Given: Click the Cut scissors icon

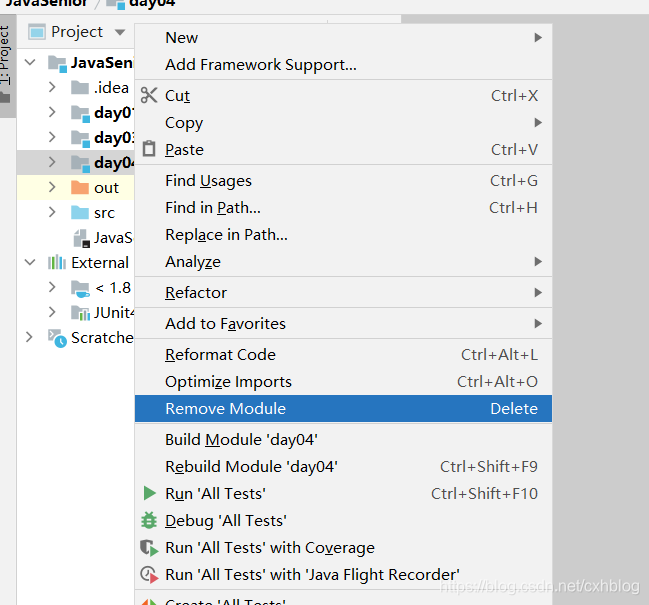Looking at the screenshot, I should click(149, 95).
